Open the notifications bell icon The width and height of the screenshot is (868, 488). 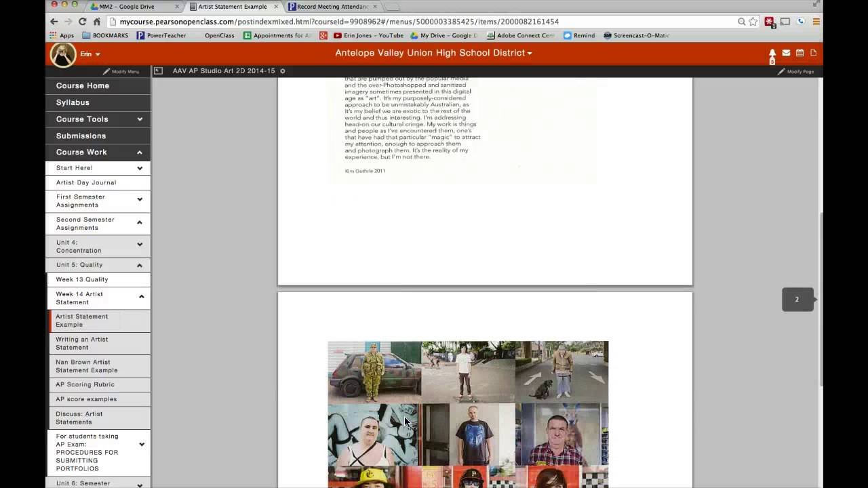tap(772, 54)
